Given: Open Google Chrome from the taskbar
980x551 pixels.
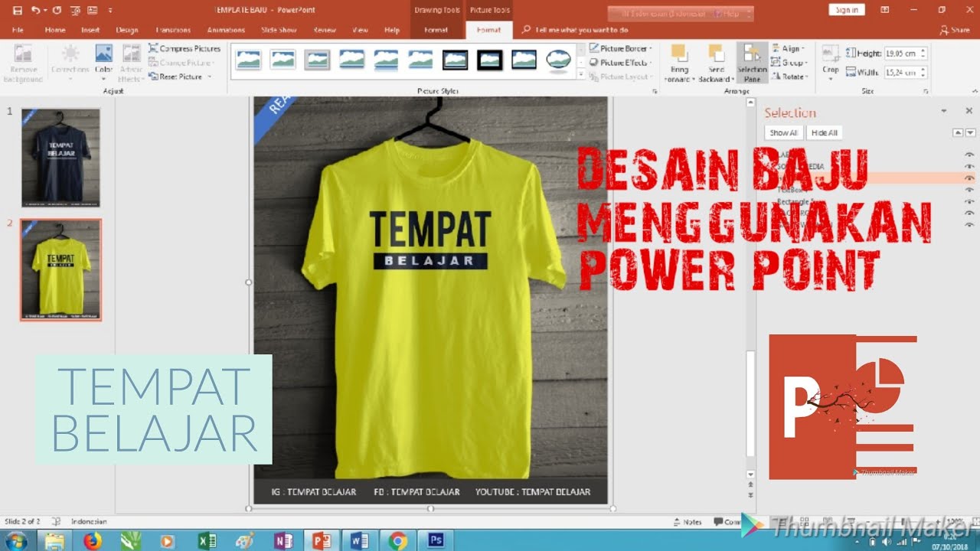Looking at the screenshot, I should point(397,541).
